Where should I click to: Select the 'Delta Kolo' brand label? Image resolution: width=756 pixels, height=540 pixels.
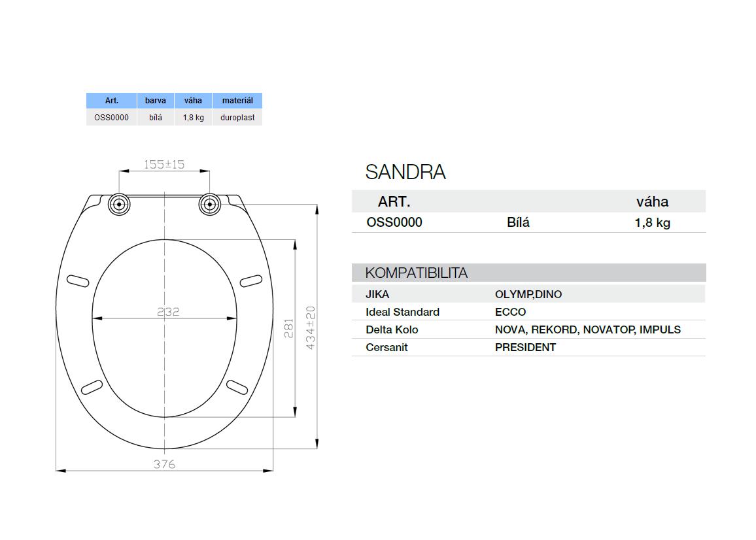[392, 329]
